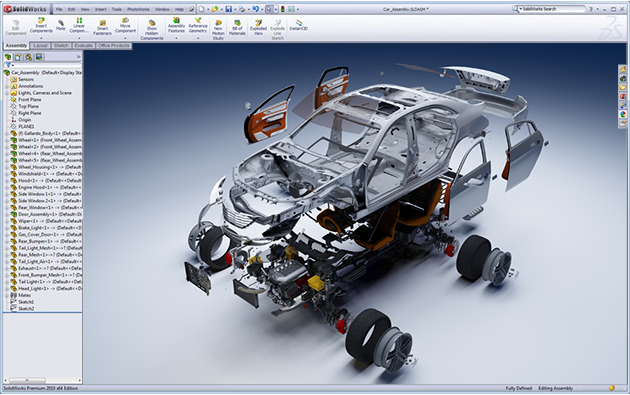Select Windshield<1> in the tree
This screenshot has height=395, width=630.
pos(50,174)
